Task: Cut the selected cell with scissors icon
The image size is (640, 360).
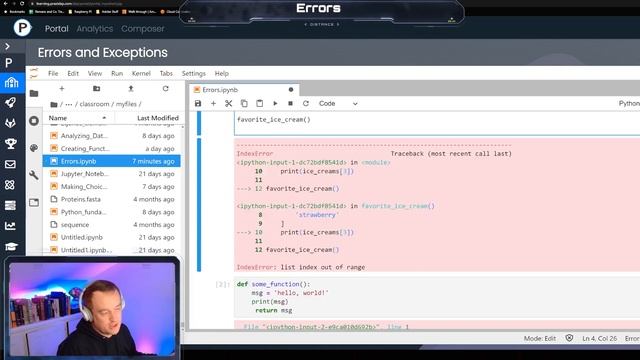Action: tap(229, 104)
